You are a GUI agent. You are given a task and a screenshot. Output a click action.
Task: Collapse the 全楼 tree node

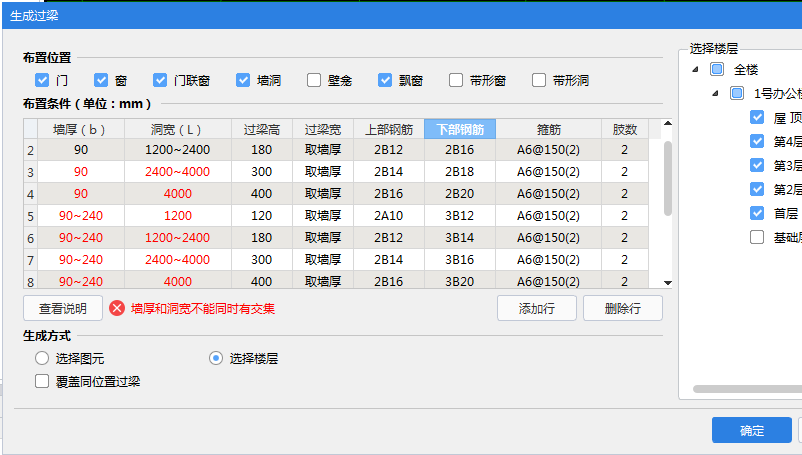point(696,69)
